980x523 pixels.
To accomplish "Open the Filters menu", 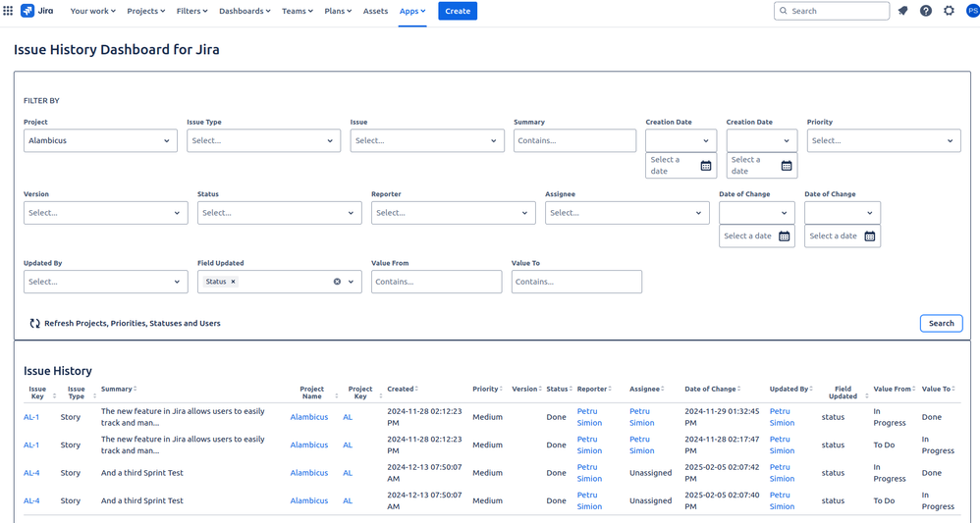I will tap(191, 11).
